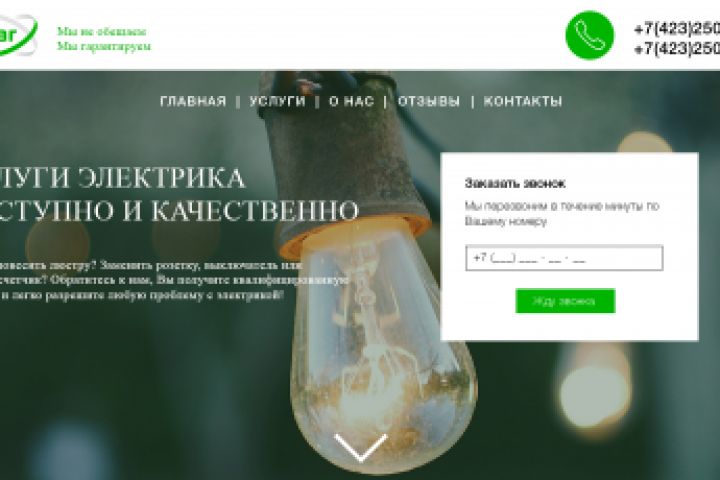Click the second phone number in header

(676, 48)
